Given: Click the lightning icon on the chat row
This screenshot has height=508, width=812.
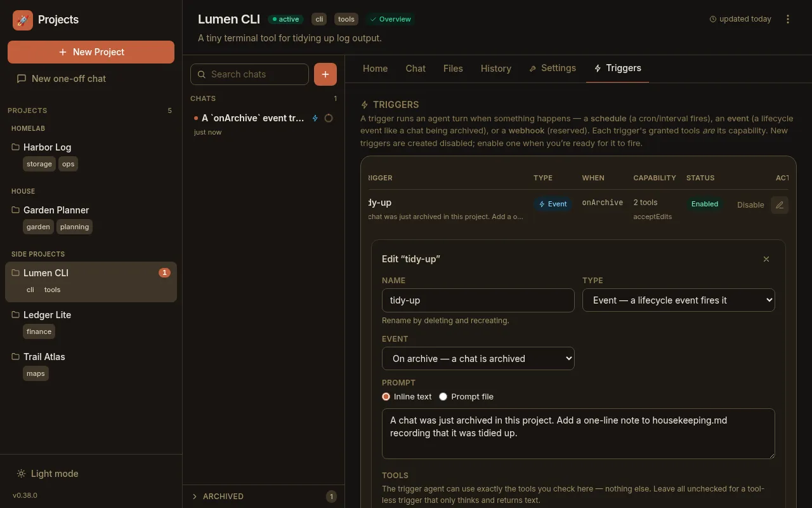Looking at the screenshot, I should click(315, 118).
